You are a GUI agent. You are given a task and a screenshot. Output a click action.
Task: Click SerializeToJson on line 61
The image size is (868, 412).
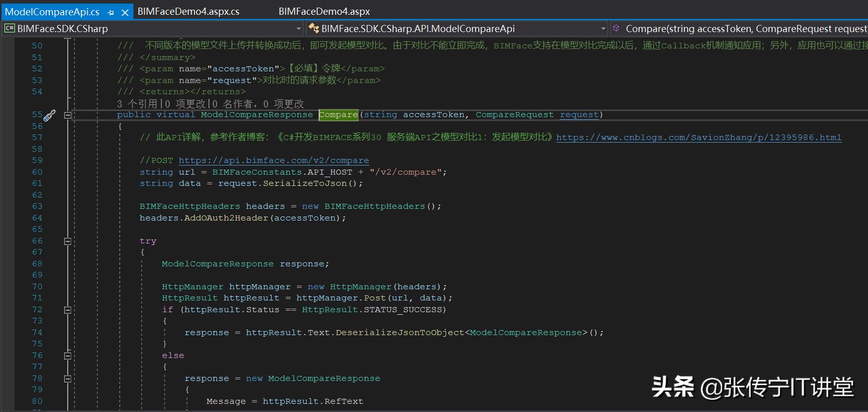coord(305,183)
